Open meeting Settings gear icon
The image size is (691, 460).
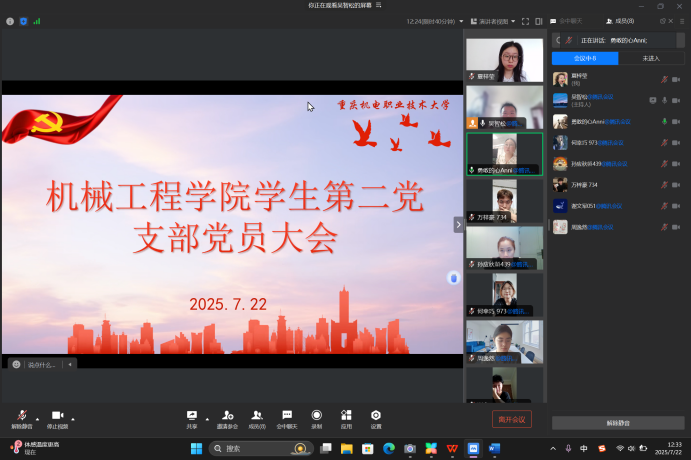pos(376,419)
